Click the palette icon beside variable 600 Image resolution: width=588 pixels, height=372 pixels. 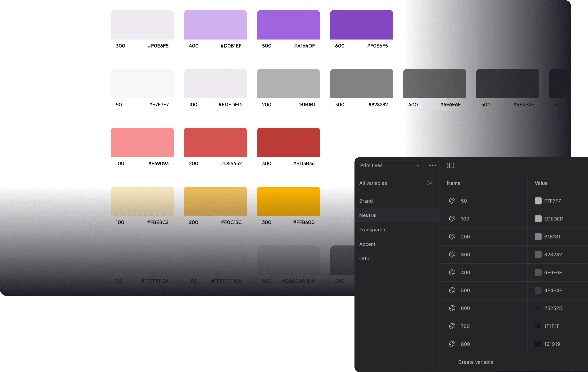point(452,308)
